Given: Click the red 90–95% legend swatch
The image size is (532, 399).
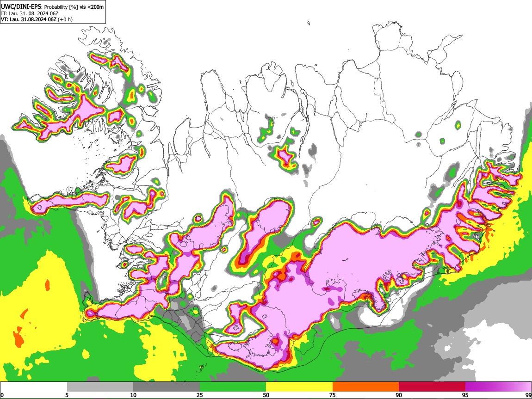Looking at the screenshot, I should (x=432, y=387).
